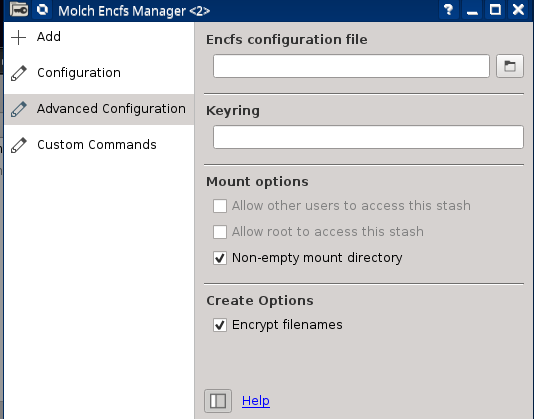Enable Allow other users to access this stash
This screenshot has width=534, height=419.
pyautogui.click(x=220, y=206)
